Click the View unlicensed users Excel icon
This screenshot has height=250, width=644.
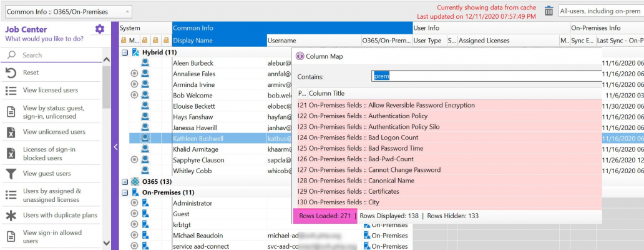(x=11, y=132)
